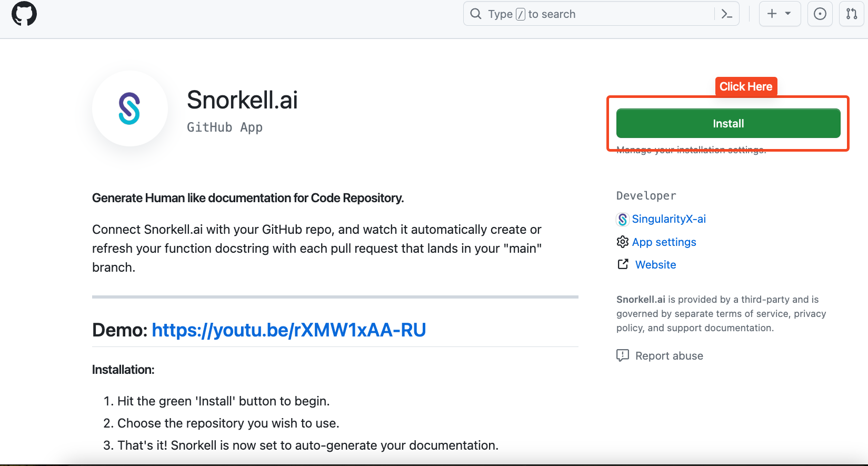The width and height of the screenshot is (868, 466).
Task: Open the issues icon in header
Action: click(x=820, y=14)
